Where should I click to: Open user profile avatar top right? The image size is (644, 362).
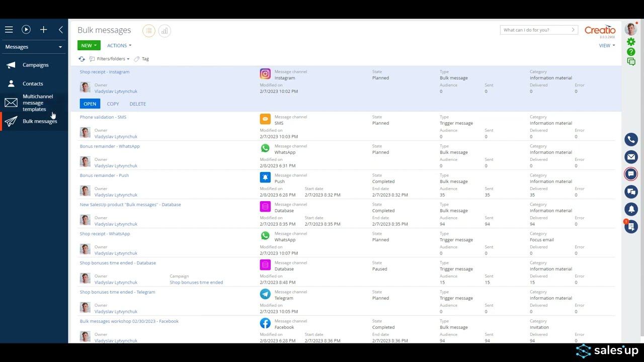point(631,29)
